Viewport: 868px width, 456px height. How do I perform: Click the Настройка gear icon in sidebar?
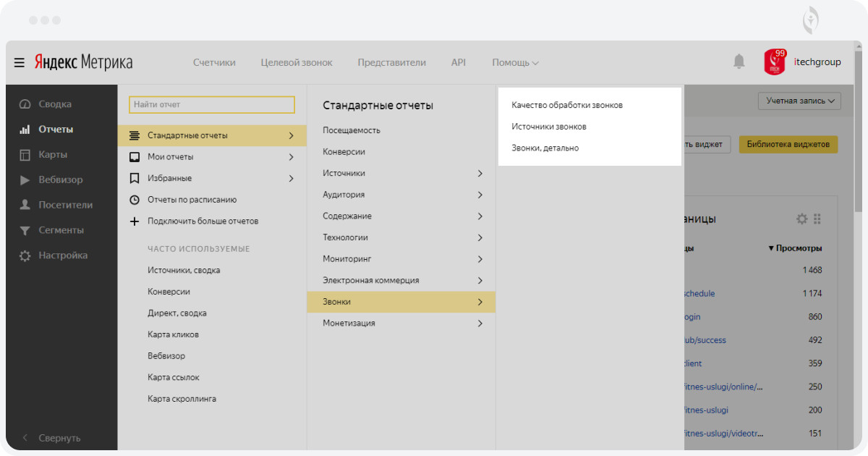click(x=25, y=256)
